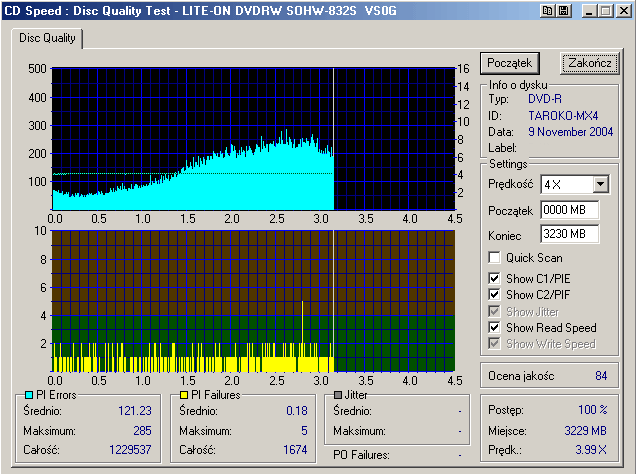
Task: Click the copy to clipboard icon in title bar
Action: (547, 11)
